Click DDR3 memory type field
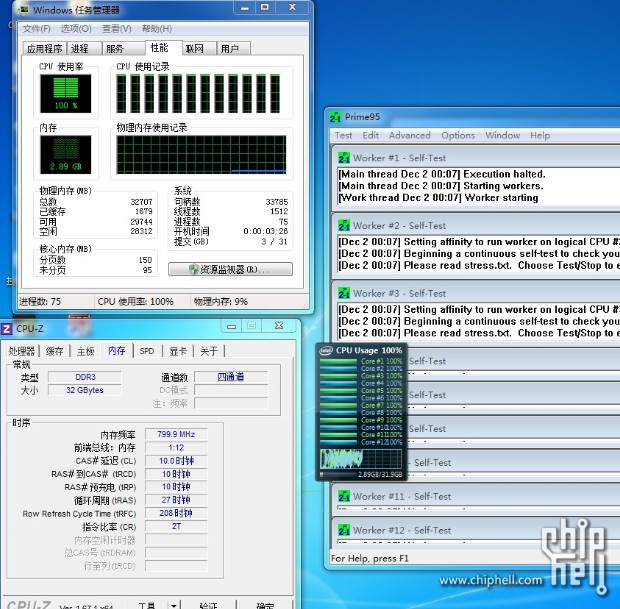This screenshot has height=609, width=620. (x=85, y=377)
